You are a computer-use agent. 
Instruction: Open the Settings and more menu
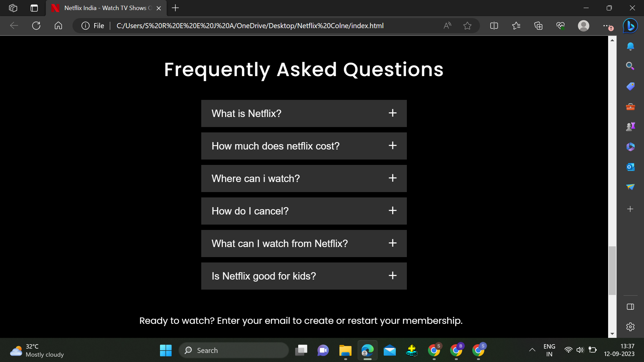[606, 25]
